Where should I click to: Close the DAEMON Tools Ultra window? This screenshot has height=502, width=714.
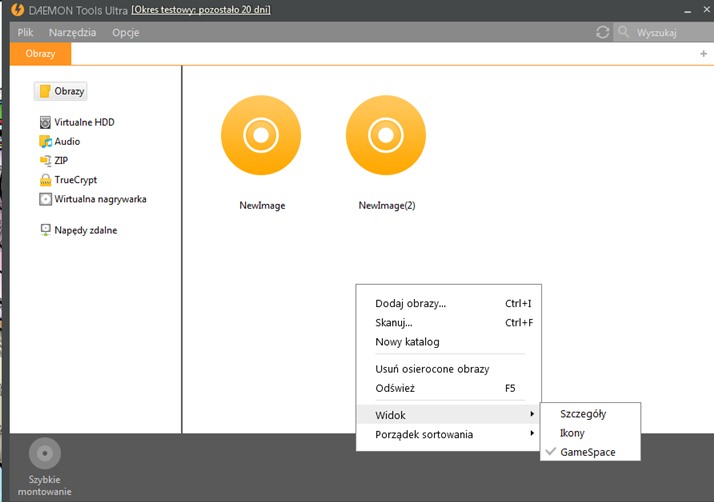(x=707, y=9)
